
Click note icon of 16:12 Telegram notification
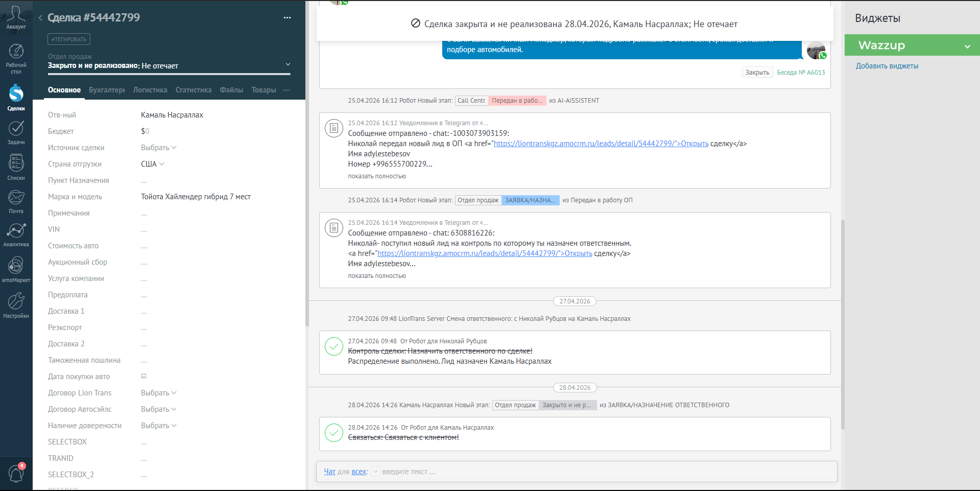334,128
